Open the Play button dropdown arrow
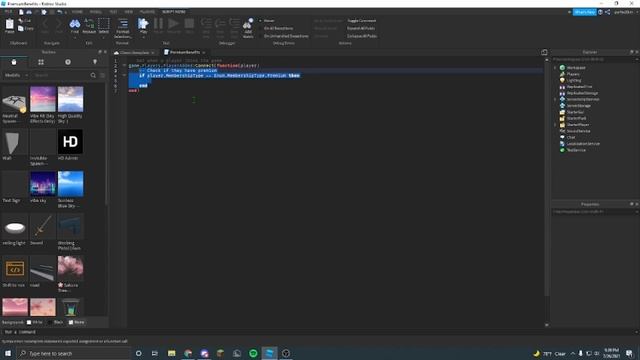 click(143, 37)
